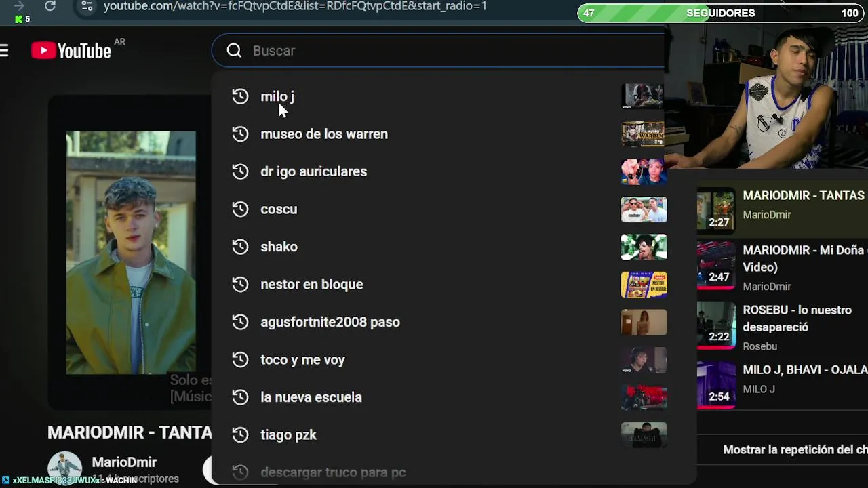Image resolution: width=868 pixels, height=488 pixels.
Task: Open thumbnail next to 'tiago pzk'
Action: [644, 435]
